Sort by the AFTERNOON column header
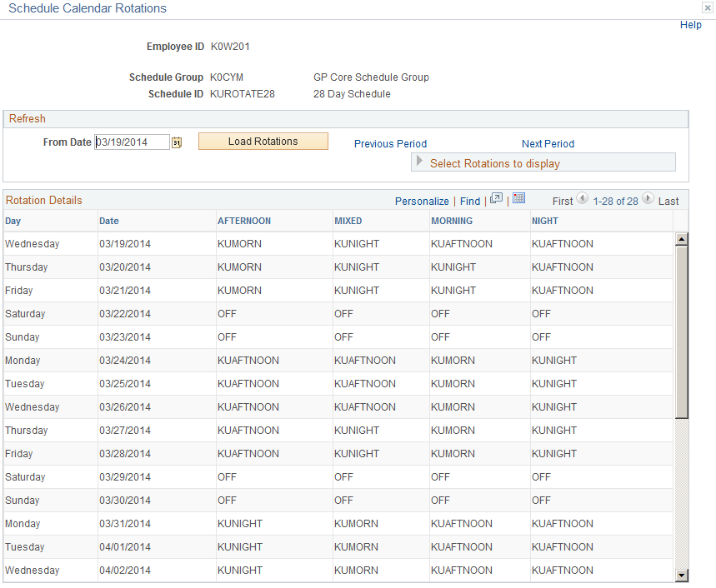Screen dimensions: 716x588 (x=244, y=221)
